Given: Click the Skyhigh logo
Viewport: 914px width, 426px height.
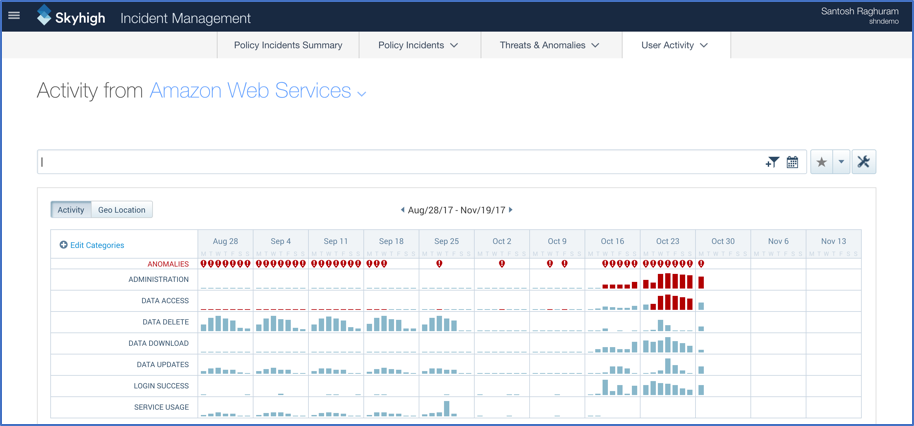Looking at the screenshot, I should [71, 16].
